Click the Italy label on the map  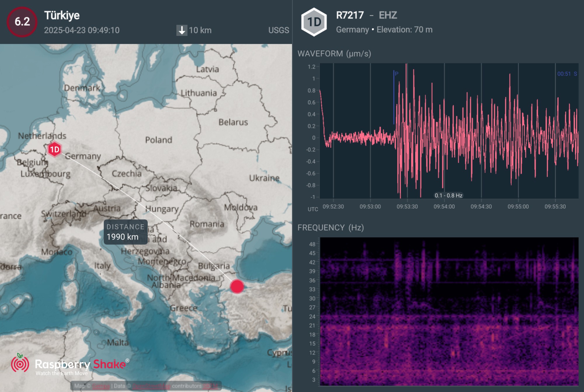point(102,266)
